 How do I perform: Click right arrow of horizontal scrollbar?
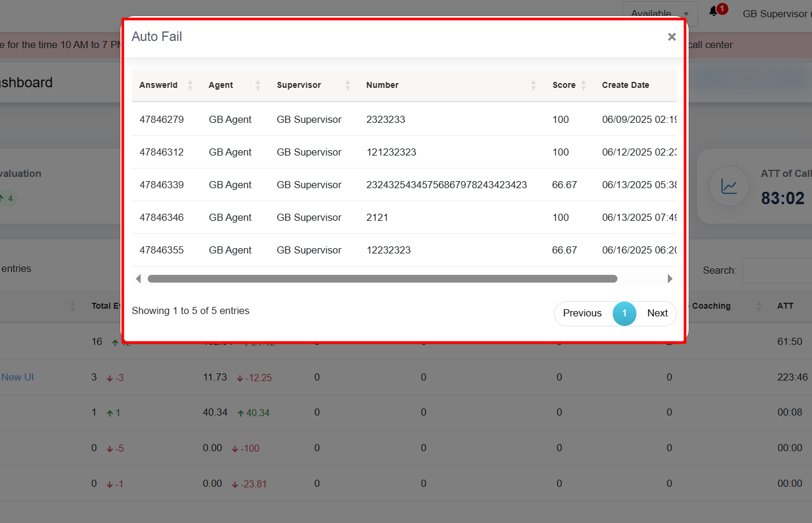[x=670, y=278]
